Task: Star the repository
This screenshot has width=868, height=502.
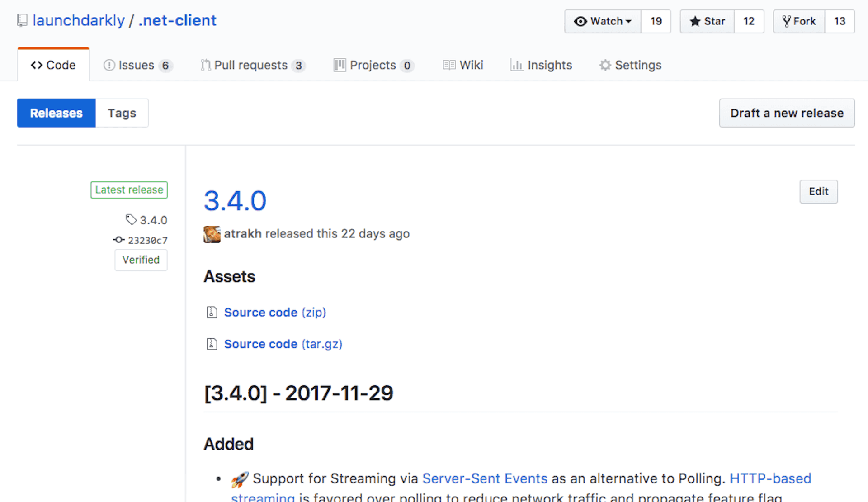Action: point(707,21)
